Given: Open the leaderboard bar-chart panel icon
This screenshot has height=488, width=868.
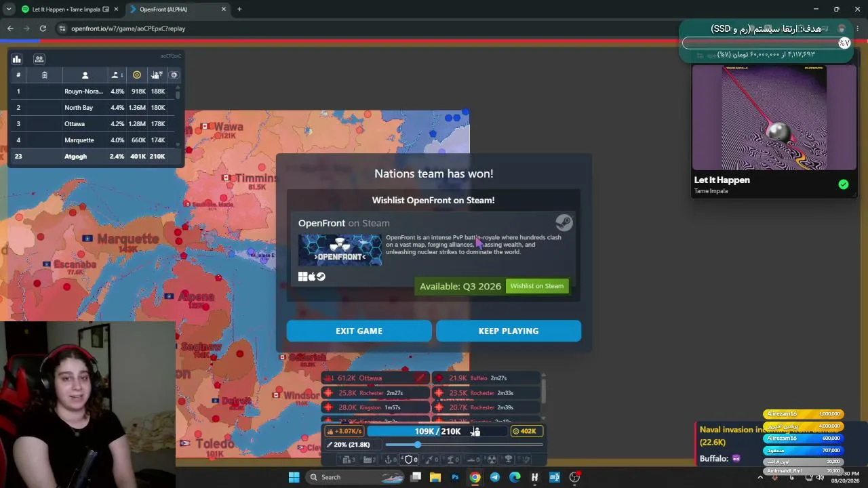Looking at the screenshot, I should (x=17, y=59).
